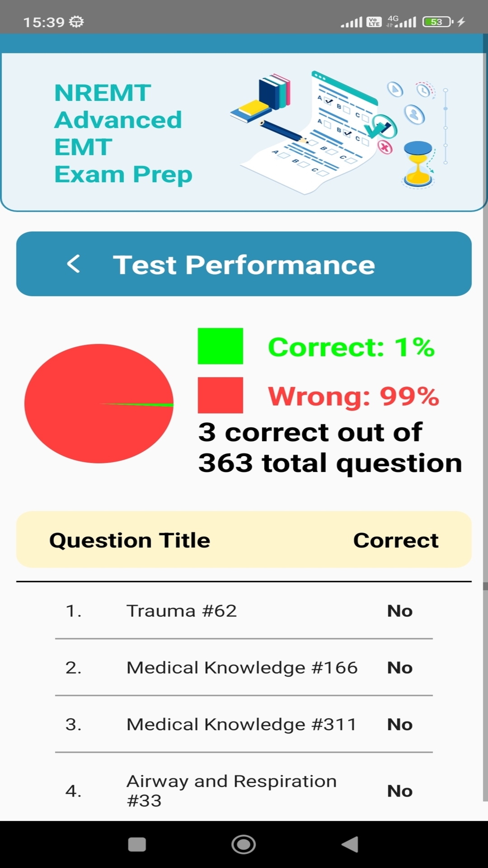Tap the NREMT Advanced EMT Exam Prep title

(x=123, y=133)
